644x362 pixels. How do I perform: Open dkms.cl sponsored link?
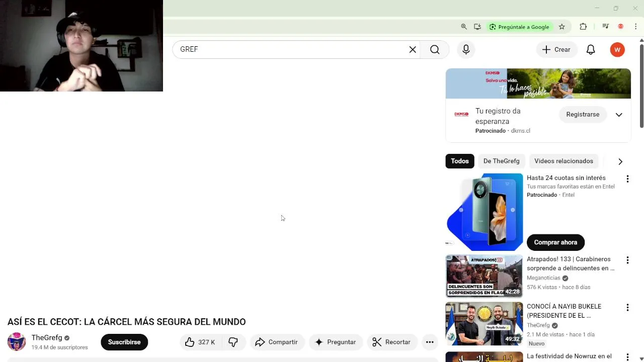[520, 131]
